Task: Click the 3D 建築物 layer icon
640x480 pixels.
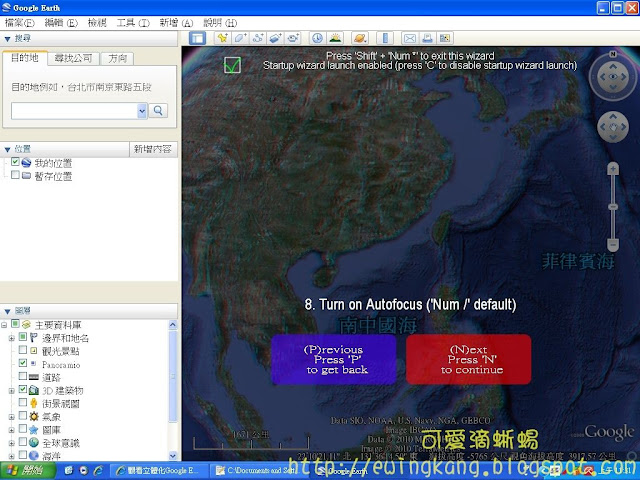Action: [x=34, y=390]
